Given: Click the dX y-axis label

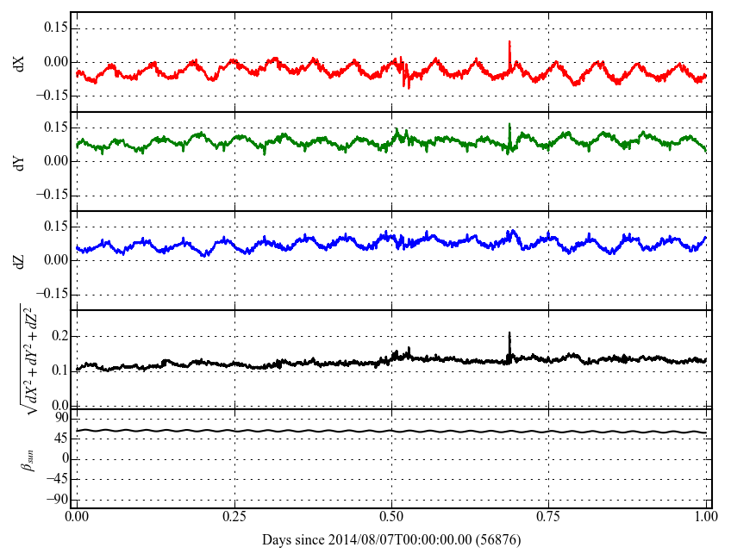Looking at the screenshot, I should (20, 62).
